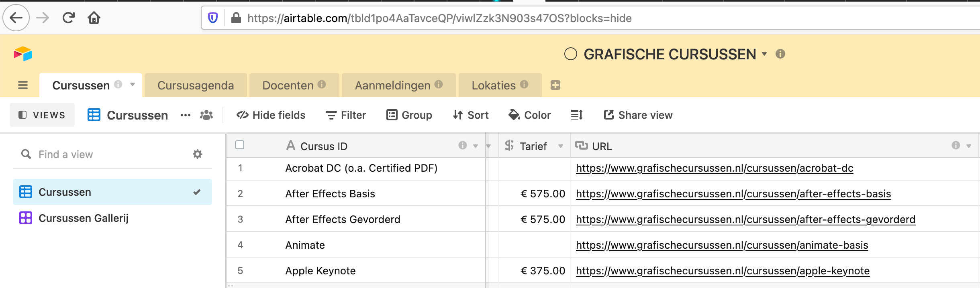The height and width of the screenshot is (288, 980).
Task: Show info icon on Aanmeldingen tab
Action: pyautogui.click(x=439, y=84)
